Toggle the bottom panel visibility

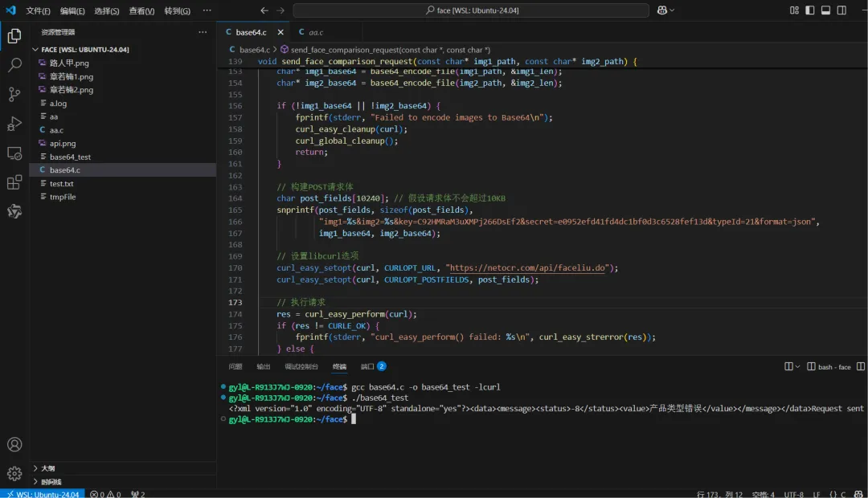click(825, 10)
